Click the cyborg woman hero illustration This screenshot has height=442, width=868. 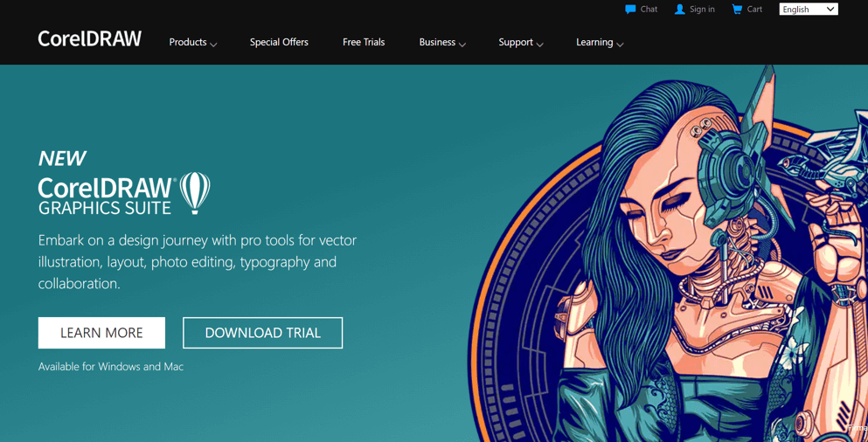[x=668, y=254]
